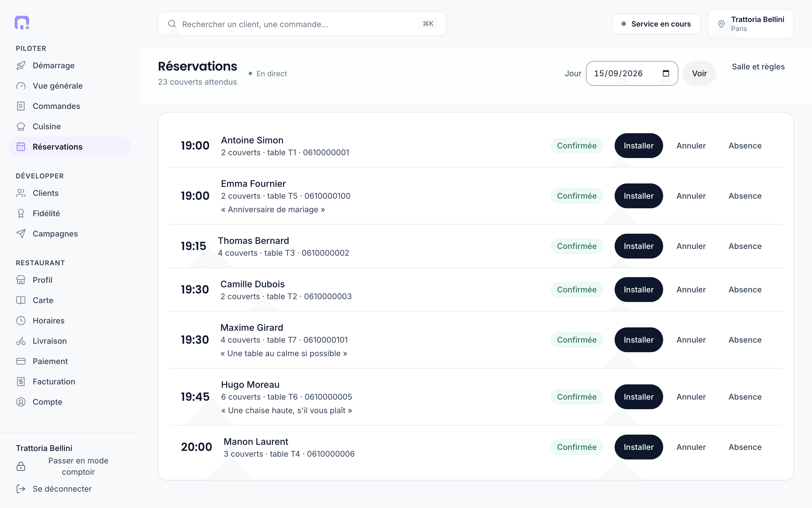Click the note « Anniversaire de mariage »
This screenshot has height=508, width=812.
pos(273,210)
